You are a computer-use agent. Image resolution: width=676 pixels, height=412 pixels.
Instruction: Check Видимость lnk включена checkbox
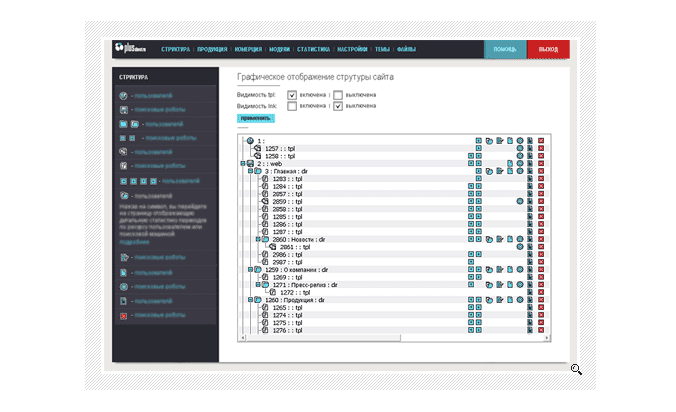pyautogui.click(x=292, y=106)
